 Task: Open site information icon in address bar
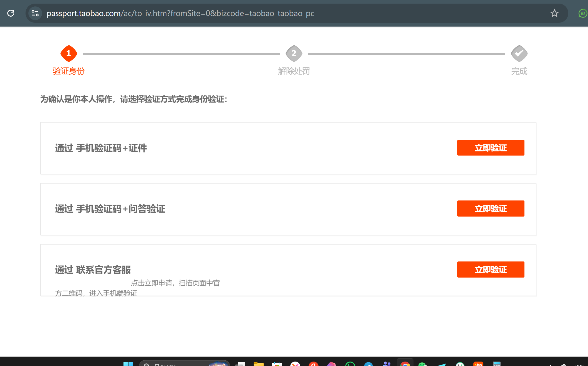35,13
